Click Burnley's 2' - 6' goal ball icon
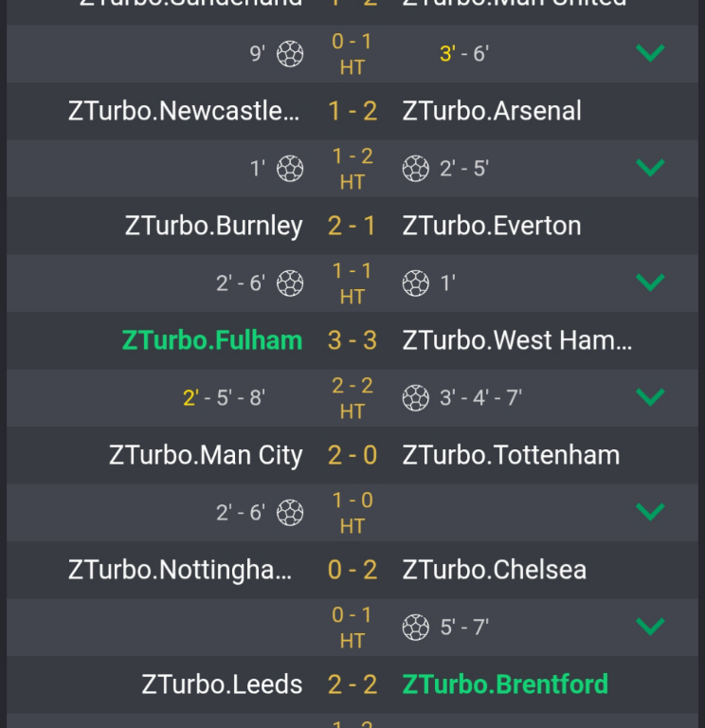Viewport: 705px width, 728px height. pyautogui.click(x=290, y=282)
